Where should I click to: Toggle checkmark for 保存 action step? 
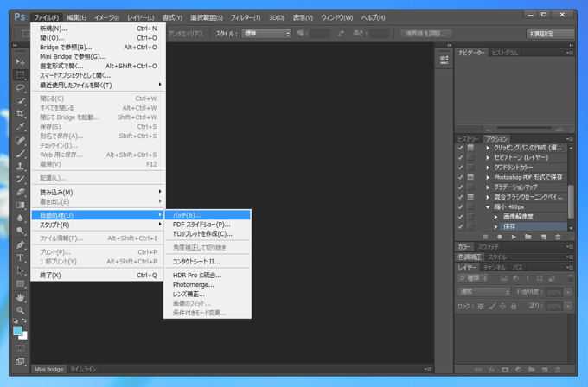pyautogui.click(x=460, y=226)
